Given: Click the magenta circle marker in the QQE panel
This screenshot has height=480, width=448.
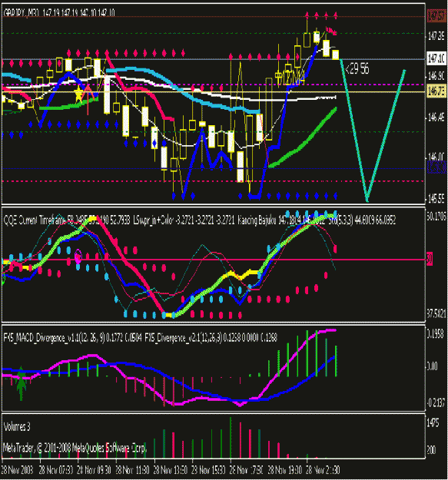Looking at the screenshot, I should click(78, 257).
